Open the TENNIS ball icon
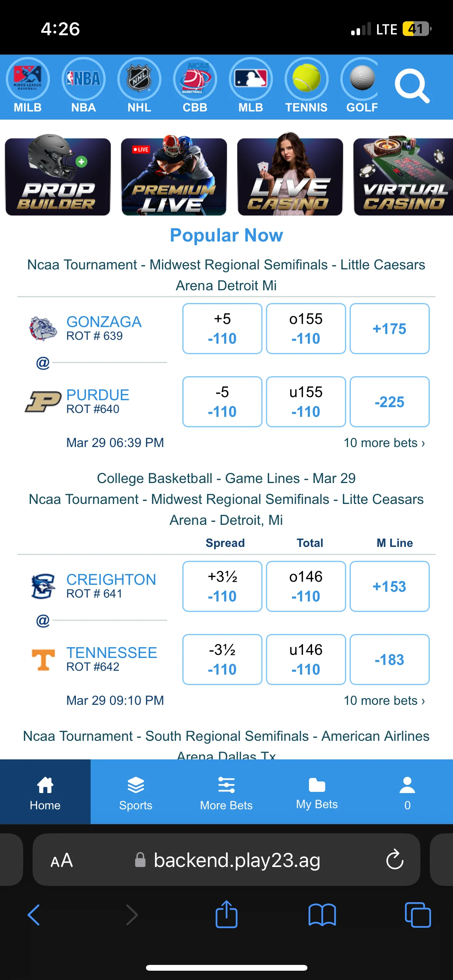453x980 pixels. [x=306, y=79]
